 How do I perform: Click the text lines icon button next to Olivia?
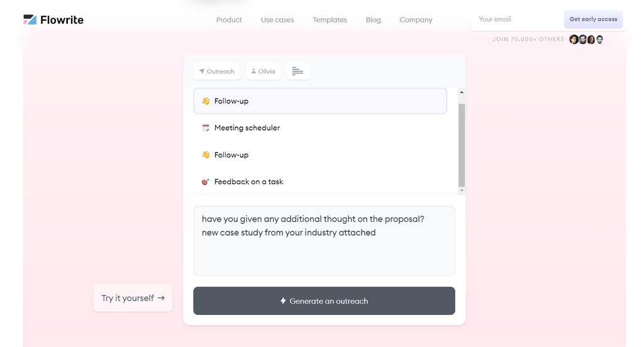(298, 72)
